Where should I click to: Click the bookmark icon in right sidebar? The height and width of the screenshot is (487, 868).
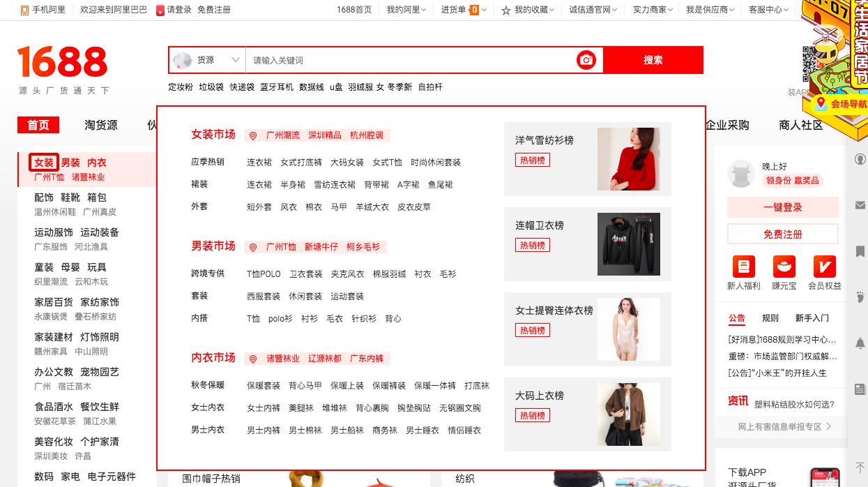pos(860,251)
